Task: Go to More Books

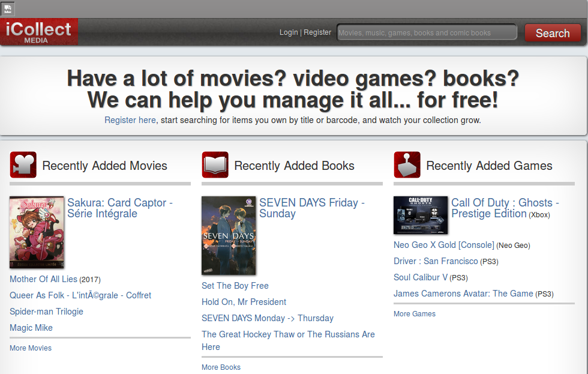Action: click(x=221, y=367)
